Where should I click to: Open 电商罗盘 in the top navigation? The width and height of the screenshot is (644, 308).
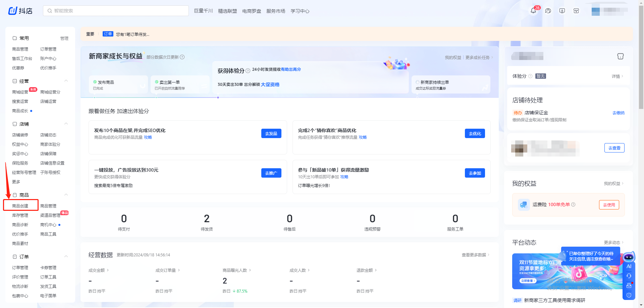point(252,11)
